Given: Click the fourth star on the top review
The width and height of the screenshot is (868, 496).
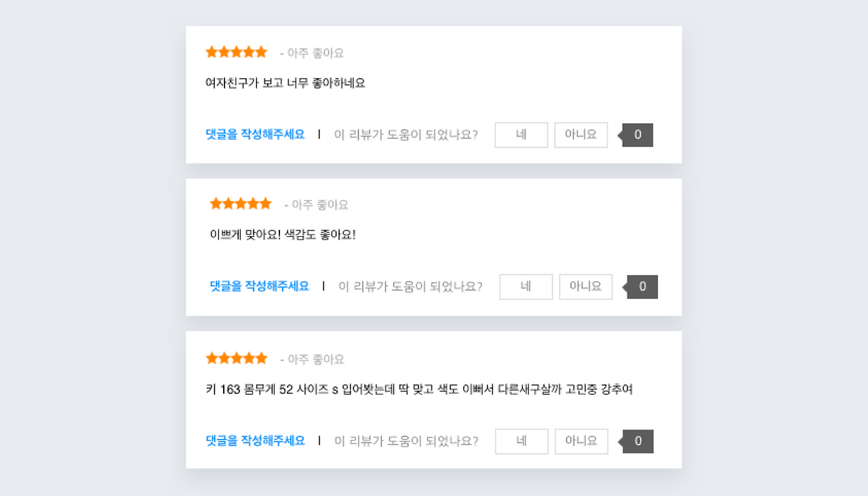Looking at the screenshot, I should 248,51.
